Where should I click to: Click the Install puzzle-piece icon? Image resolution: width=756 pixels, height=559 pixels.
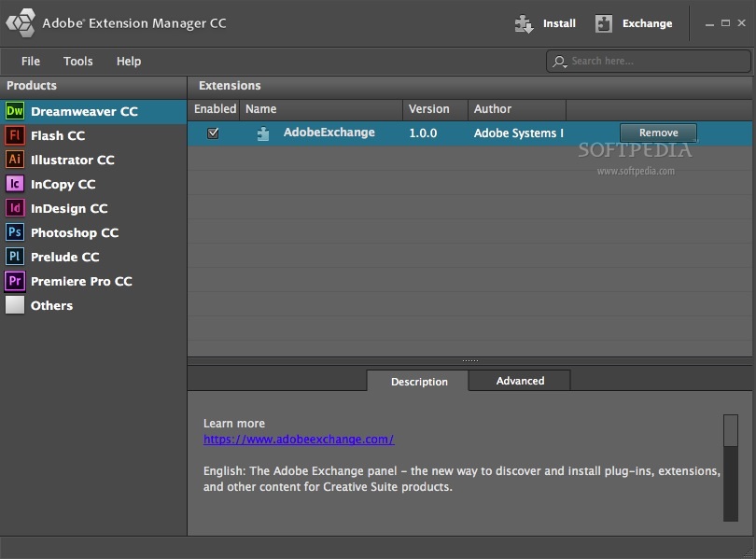(524, 23)
